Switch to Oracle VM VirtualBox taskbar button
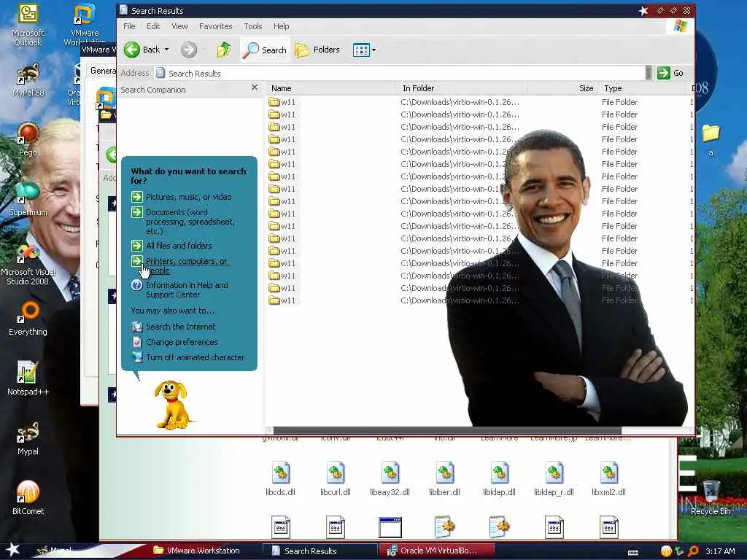The height and width of the screenshot is (560, 747). point(438,551)
